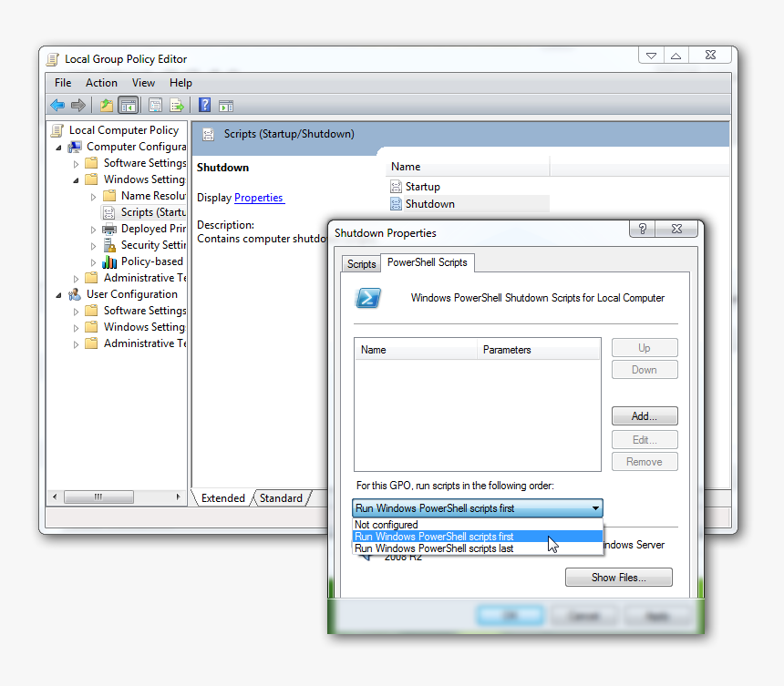Click the Forward navigation arrow

point(78,105)
